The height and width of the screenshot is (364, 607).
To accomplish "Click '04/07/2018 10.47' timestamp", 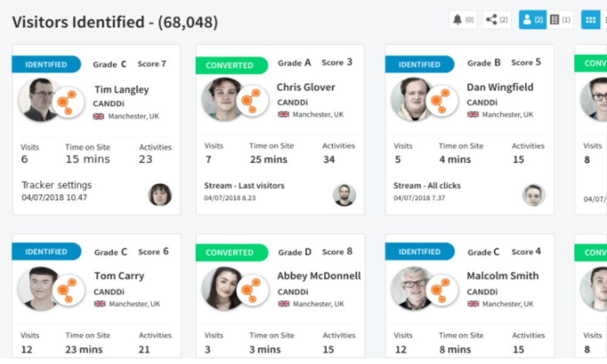I will click(x=54, y=198).
